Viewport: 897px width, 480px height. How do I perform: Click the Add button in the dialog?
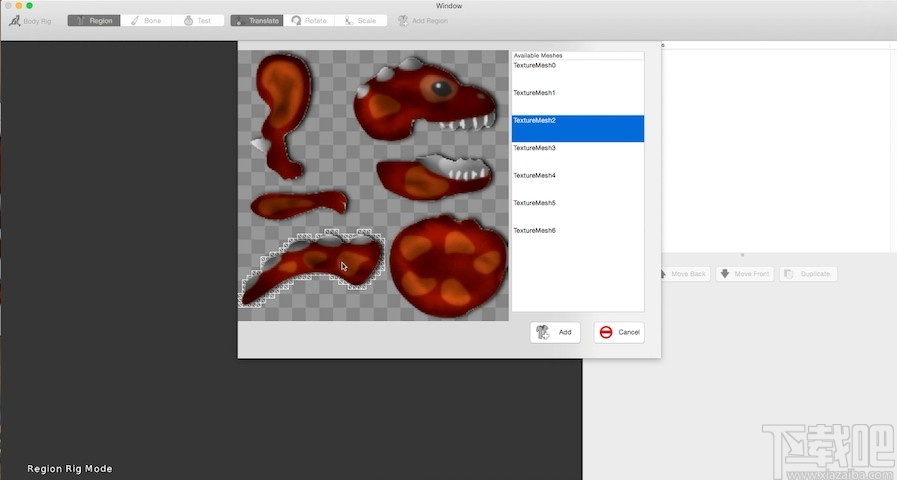555,332
